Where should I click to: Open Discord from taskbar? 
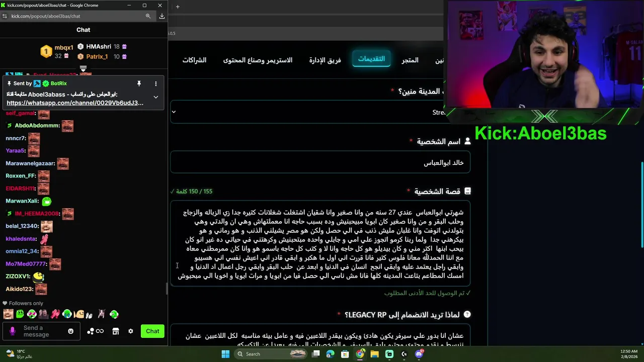(419, 354)
